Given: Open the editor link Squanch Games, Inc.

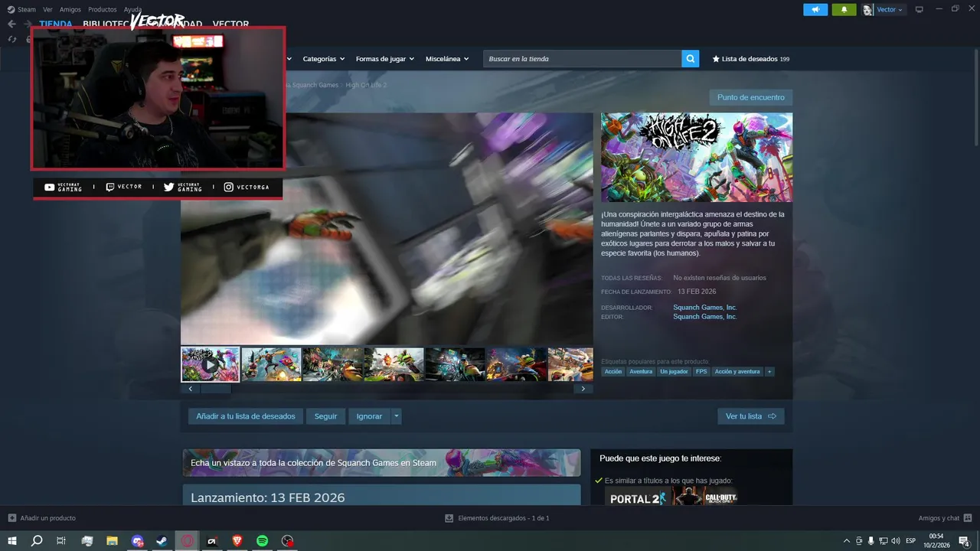Looking at the screenshot, I should pyautogui.click(x=705, y=317).
